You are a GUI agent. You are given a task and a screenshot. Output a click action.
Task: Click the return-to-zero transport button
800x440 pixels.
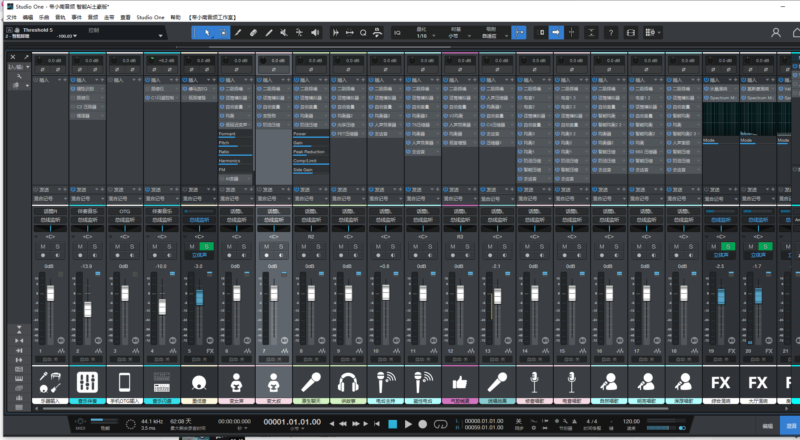pos(377,424)
